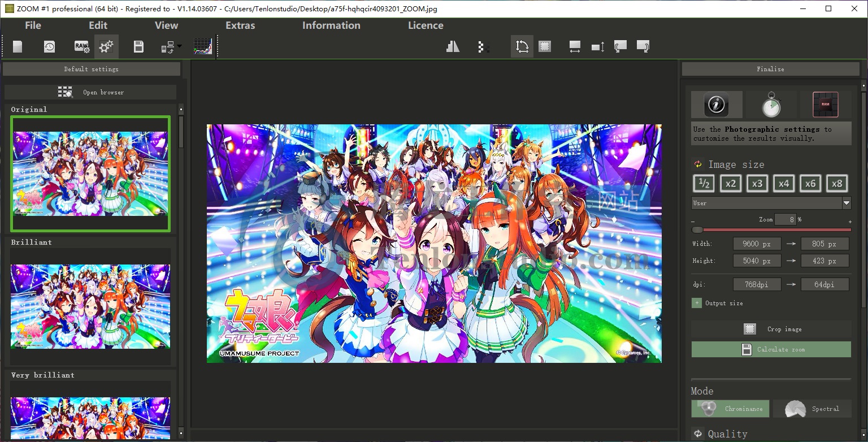Select the Brilliant preset thumbnail
The height and width of the screenshot is (442, 868).
[x=90, y=306]
